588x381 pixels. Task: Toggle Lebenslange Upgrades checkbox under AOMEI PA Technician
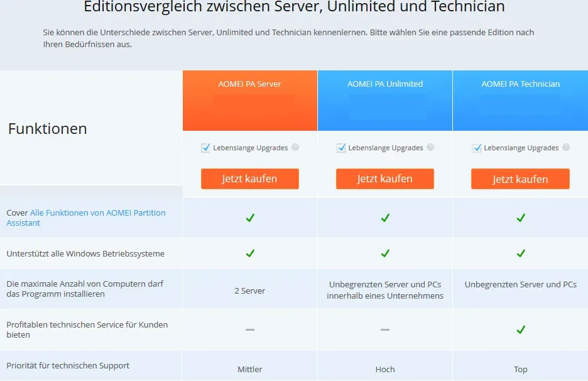(477, 148)
